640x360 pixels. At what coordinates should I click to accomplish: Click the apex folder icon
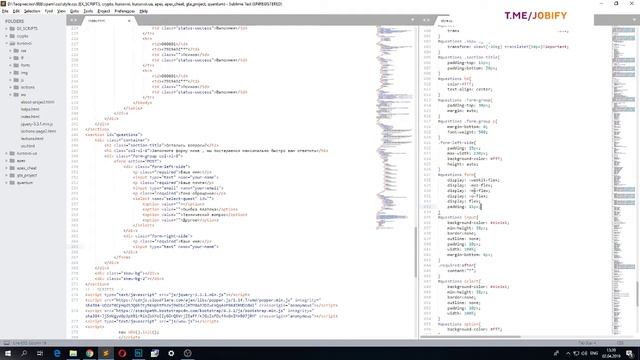[x=12, y=160]
